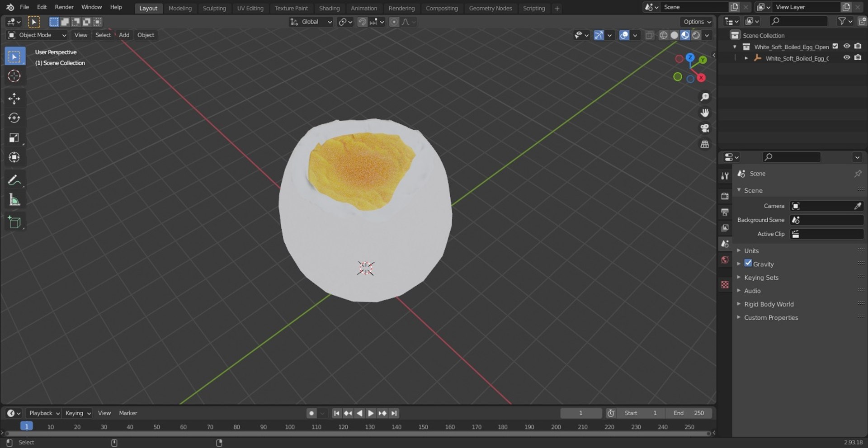Open the Render properties tab
The width and height of the screenshot is (868, 448).
725,196
